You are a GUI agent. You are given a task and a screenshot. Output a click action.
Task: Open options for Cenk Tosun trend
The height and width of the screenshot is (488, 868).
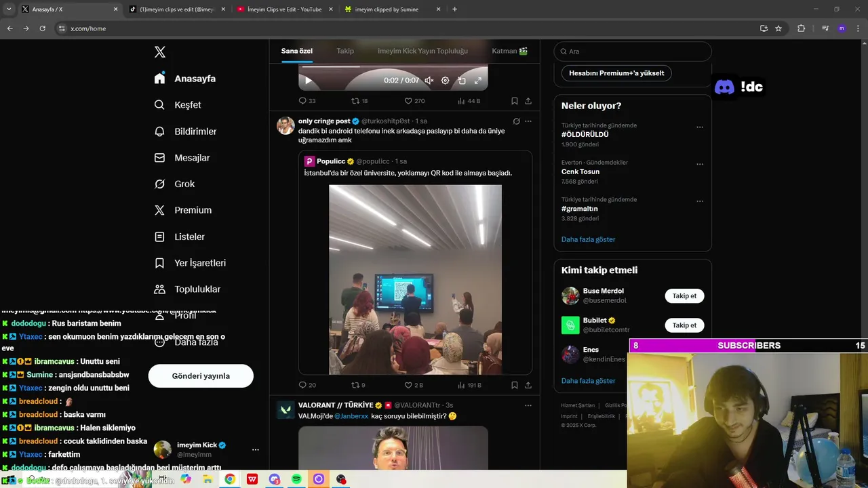[x=700, y=164]
